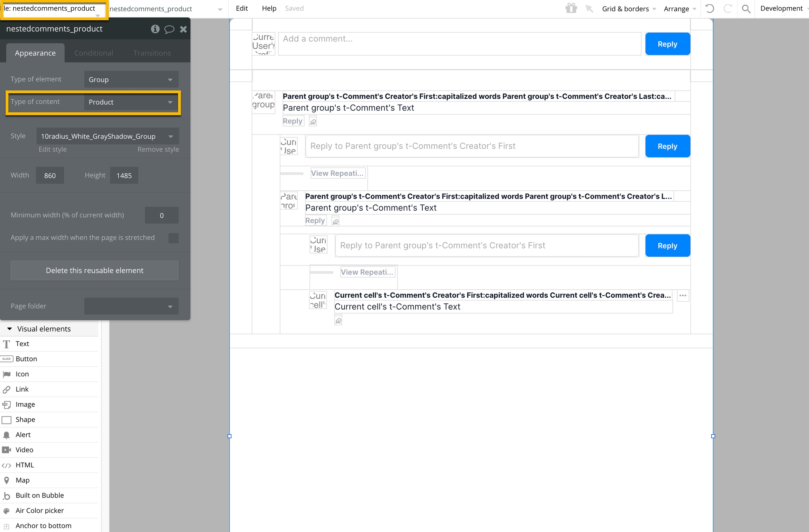Open the Edit menu
This screenshot has width=809, height=532.
[x=242, y=8]
